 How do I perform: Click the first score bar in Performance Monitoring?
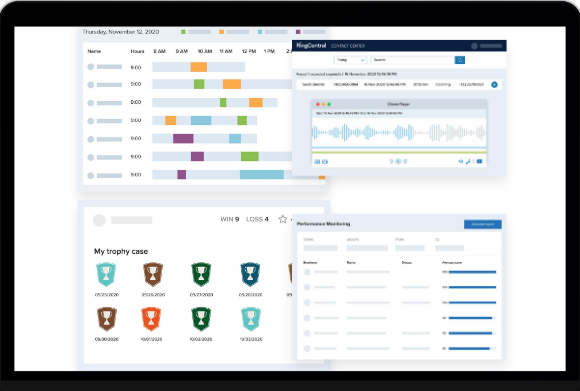[472, 272]
